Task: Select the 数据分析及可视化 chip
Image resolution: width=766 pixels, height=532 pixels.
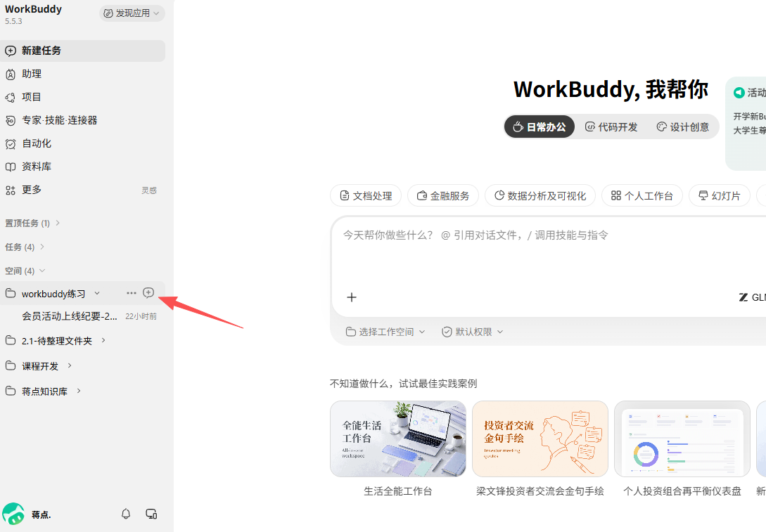Action: click(540, 195)
